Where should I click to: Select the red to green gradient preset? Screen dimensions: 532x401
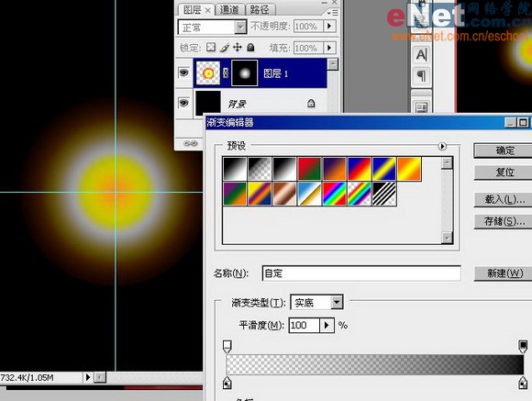click(x=309, y=169)
